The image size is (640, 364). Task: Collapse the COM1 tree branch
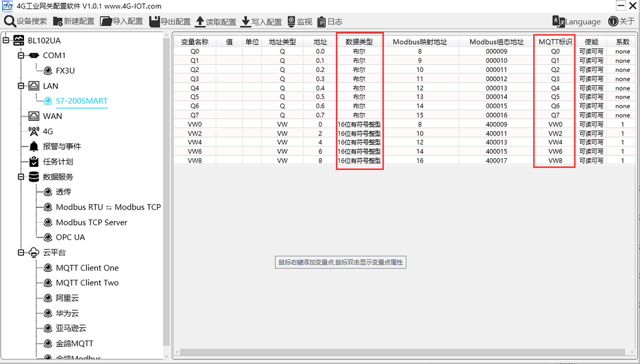[x=21, y=55]
